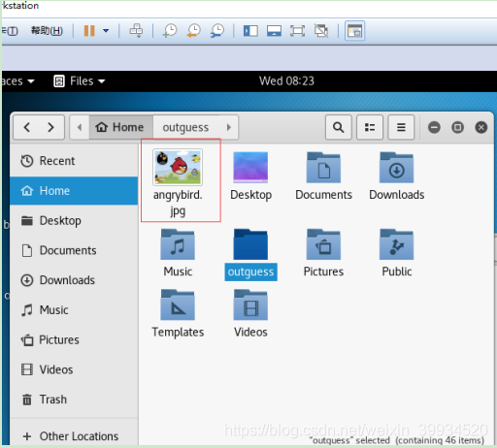Open VMware snapshot manager icon

point(217,31)
